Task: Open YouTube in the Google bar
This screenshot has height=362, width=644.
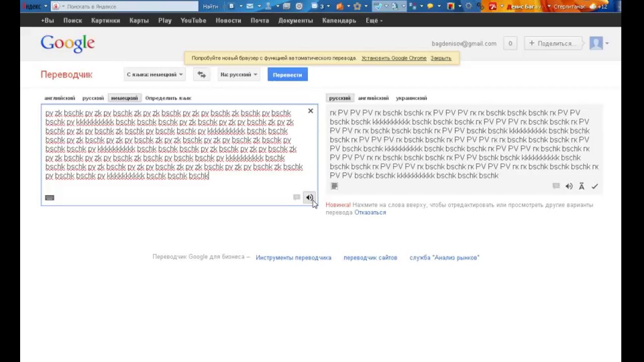Action: click(193, 21)
